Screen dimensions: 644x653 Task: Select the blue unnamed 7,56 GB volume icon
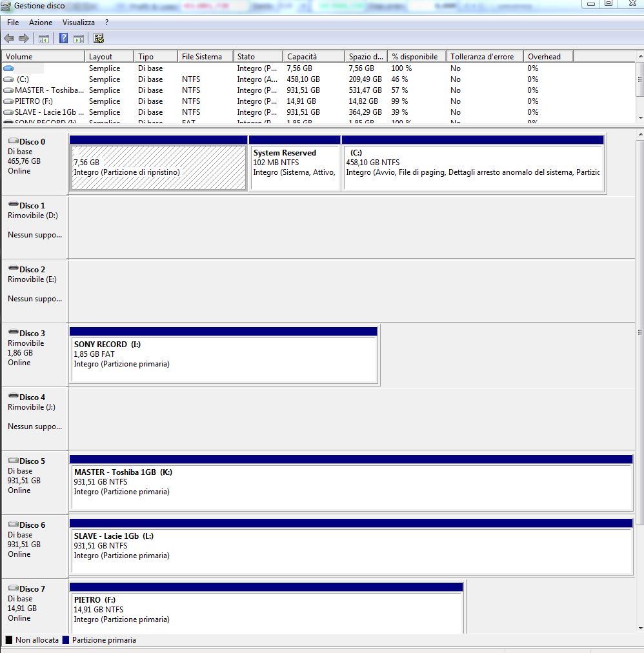pos(8,68)
